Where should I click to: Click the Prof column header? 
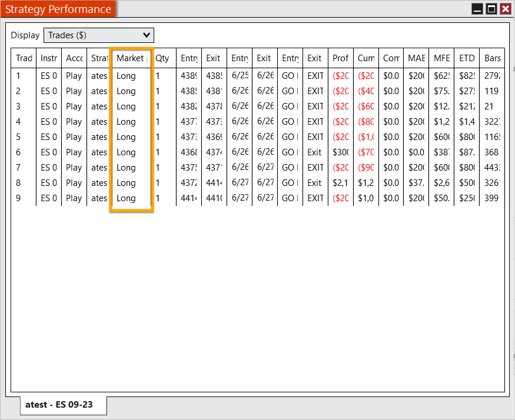click(x=340, y=58)
